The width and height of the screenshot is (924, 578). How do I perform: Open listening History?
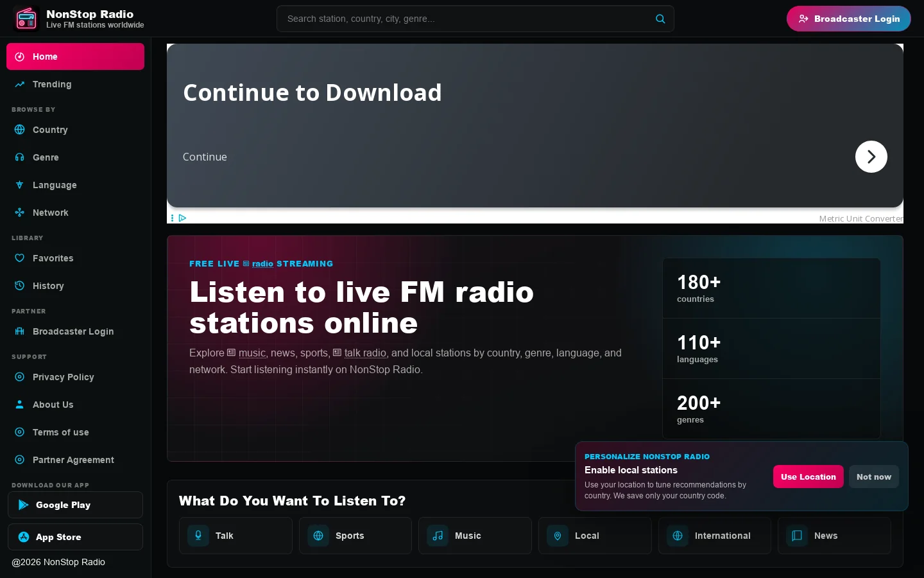[75, 286]
